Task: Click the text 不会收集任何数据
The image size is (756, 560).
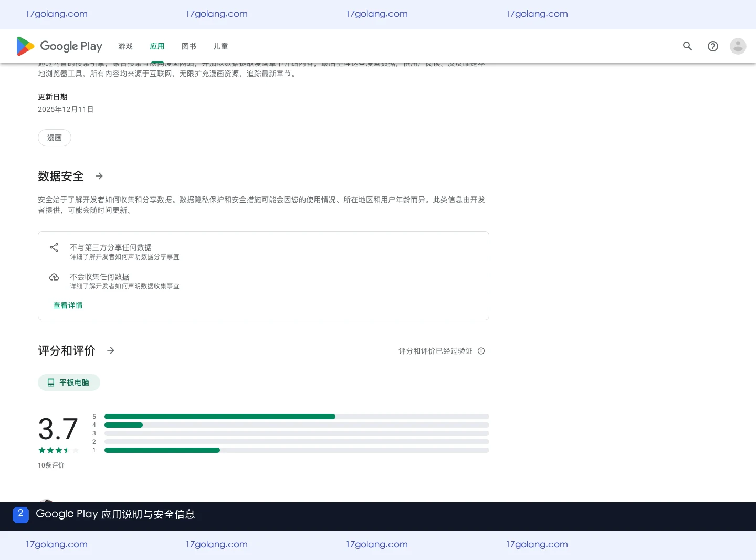Action: tap(100, 277)
